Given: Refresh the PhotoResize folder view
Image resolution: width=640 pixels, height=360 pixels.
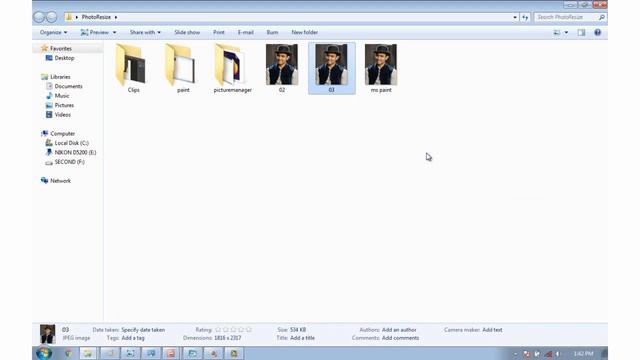Looking at the screenshot, I should 525,17.
